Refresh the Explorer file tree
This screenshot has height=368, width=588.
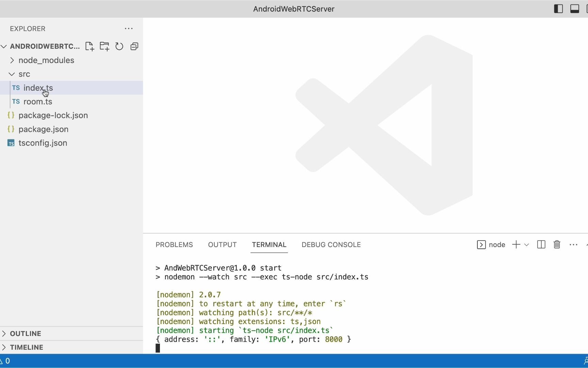coord(119,46)
